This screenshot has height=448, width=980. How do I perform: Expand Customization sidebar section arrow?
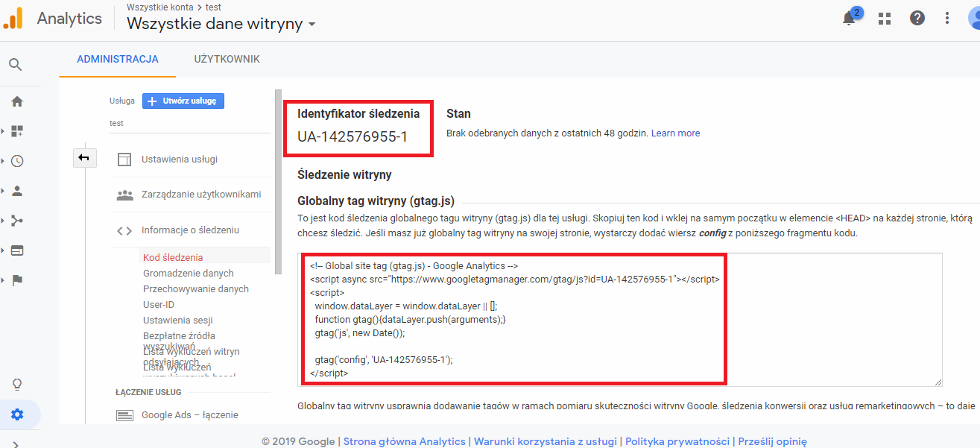coord(3,131)
